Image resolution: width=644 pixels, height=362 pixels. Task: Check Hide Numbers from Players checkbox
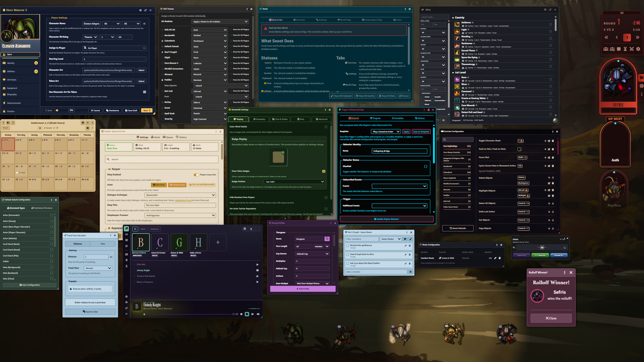coord(326,197)
